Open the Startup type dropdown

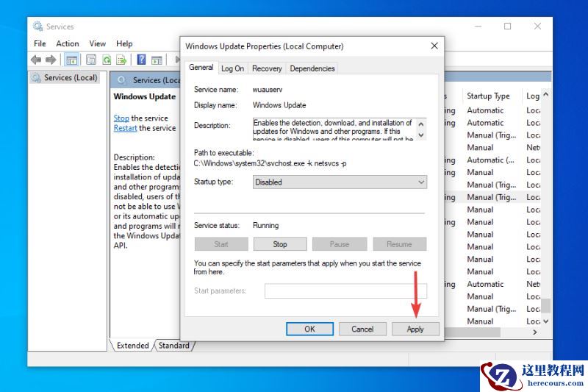340,182
